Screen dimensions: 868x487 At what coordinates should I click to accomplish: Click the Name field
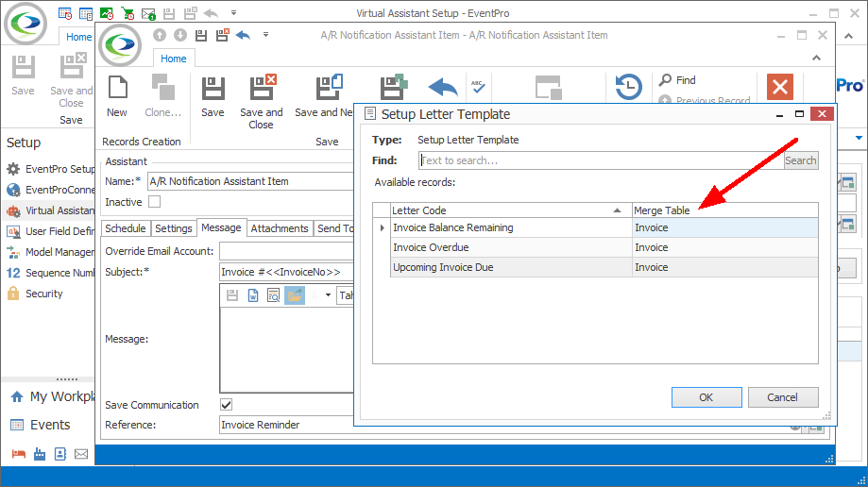click(250, 181)
